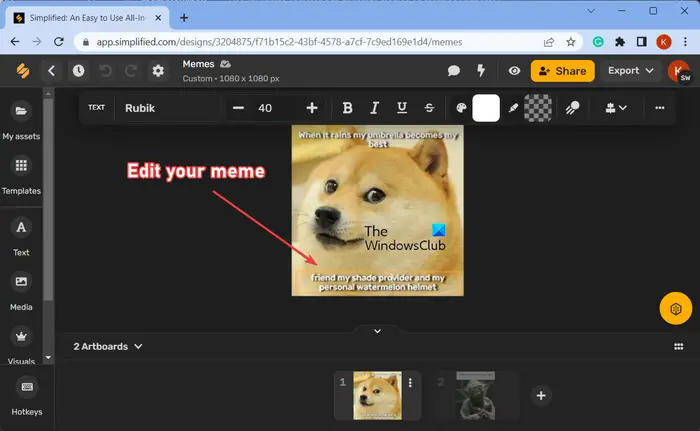
Task: Open the Grammarly extension icon
Action: click(x=598, y=42)
